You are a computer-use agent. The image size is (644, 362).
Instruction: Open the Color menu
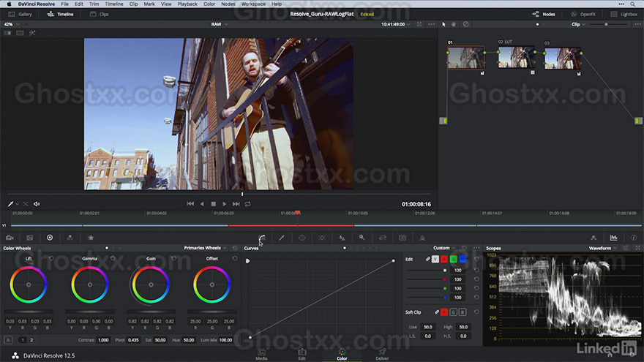coord(209,4)
